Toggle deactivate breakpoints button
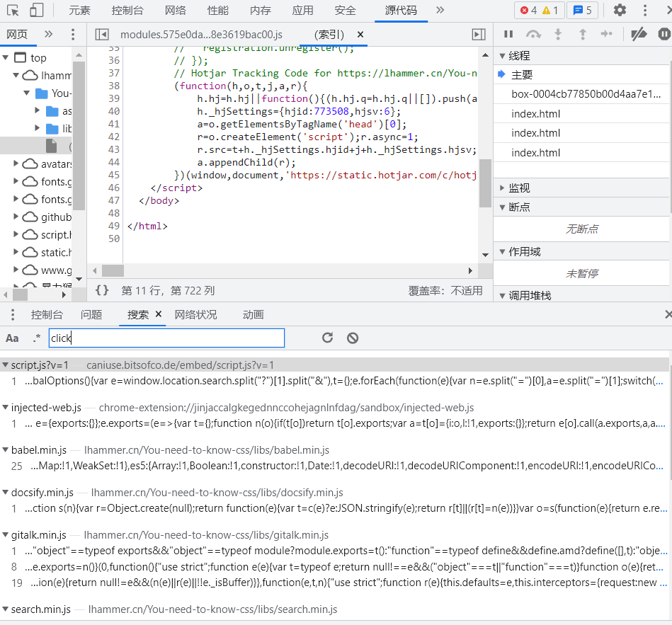Viewport: 672px width, 625px height. click(x=639, y=34)
